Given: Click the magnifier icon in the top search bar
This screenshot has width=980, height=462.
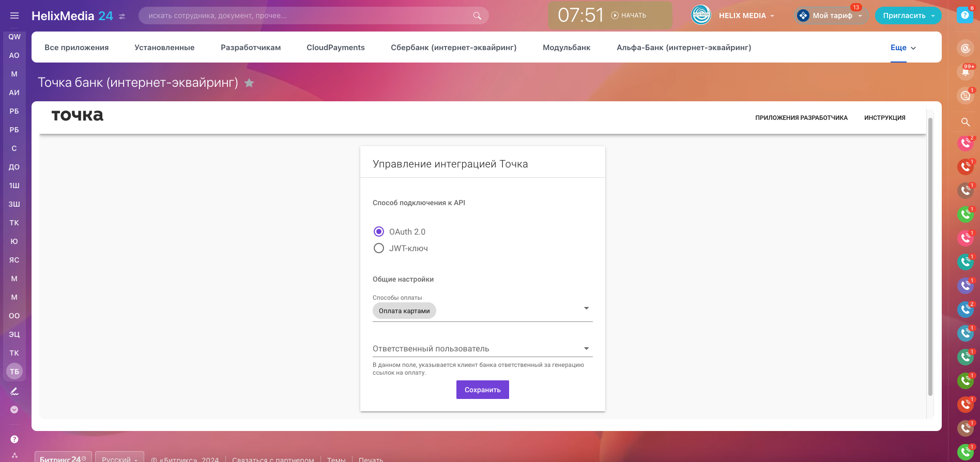Looking at the screenshot, I should point(477,16).
